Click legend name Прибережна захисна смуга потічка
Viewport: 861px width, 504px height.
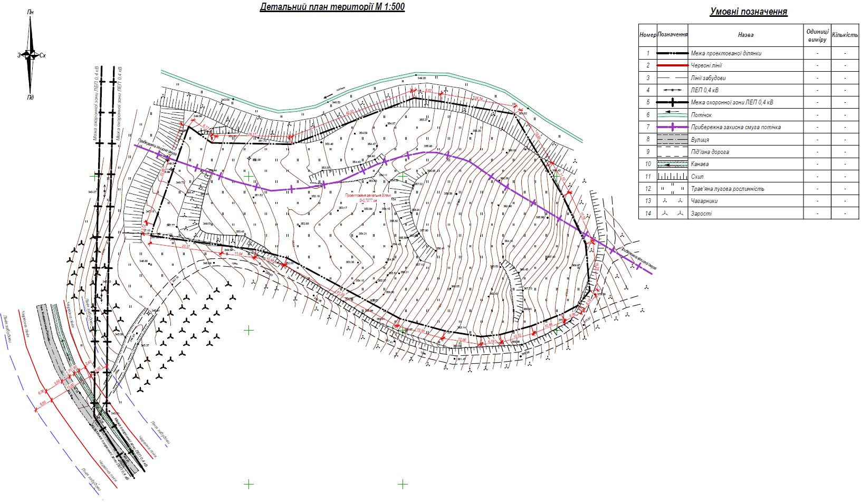tap(735, 127)
